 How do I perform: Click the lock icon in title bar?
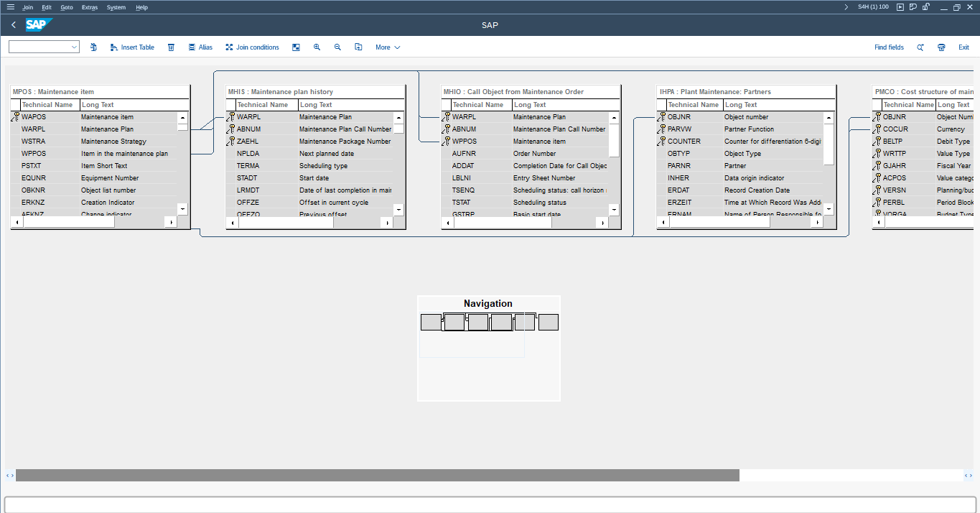pyautogui.click(x=926, y=7)
